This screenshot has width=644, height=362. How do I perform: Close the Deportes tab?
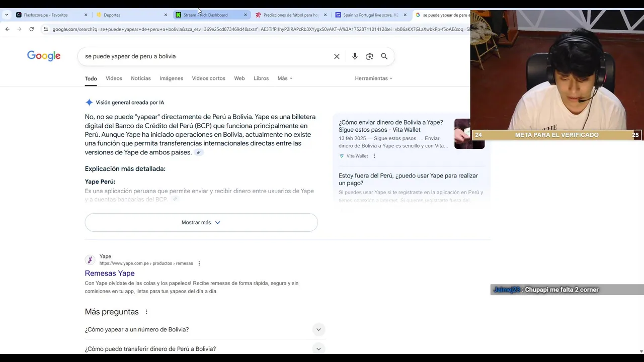tap(166, 15)
